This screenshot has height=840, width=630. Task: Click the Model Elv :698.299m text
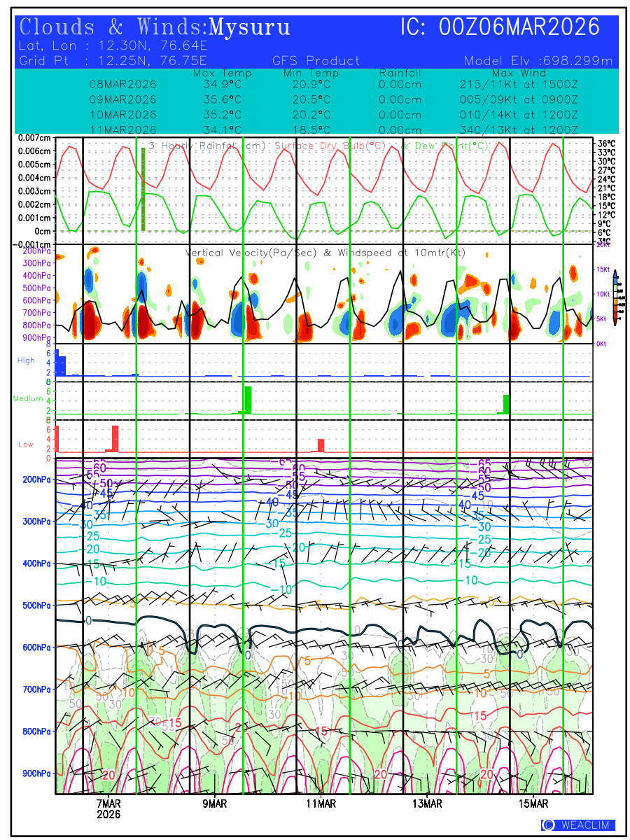pyautogui.click(x=538, y=61)
